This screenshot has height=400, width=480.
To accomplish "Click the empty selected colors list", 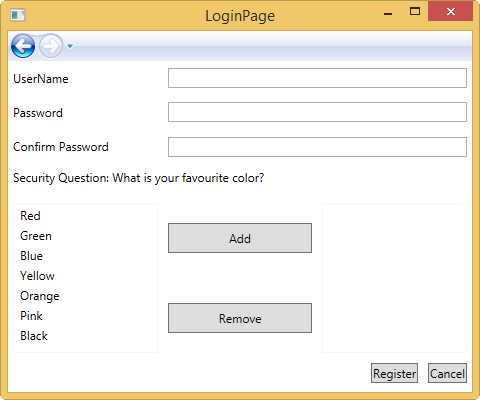I will [x=394, y=278].
